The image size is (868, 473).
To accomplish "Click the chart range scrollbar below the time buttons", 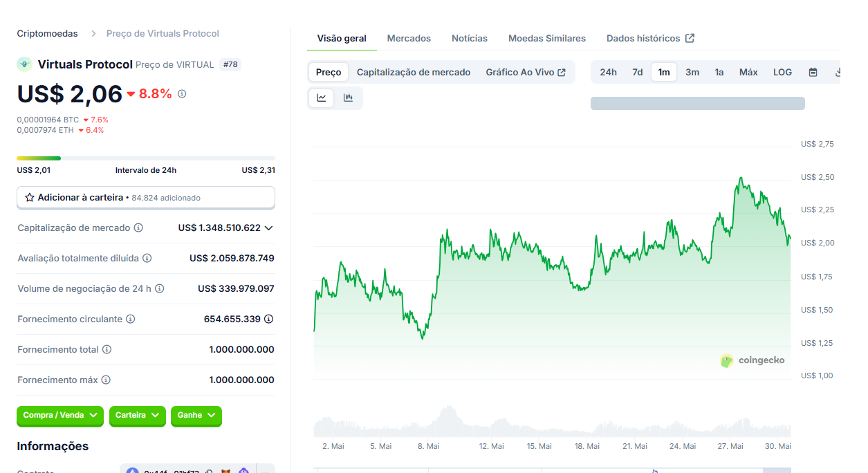I will 698,103.
